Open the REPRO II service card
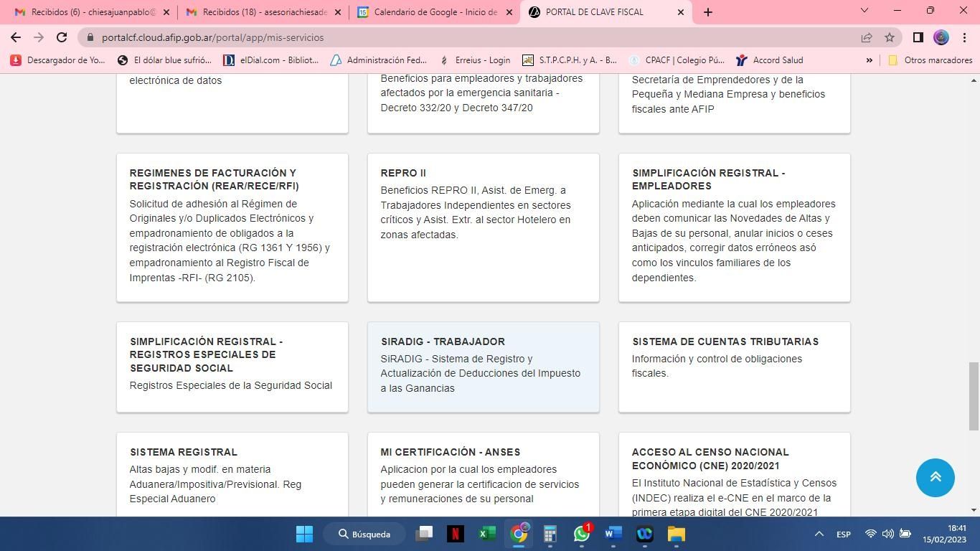 pyautogui.click(x=483, y=227)
